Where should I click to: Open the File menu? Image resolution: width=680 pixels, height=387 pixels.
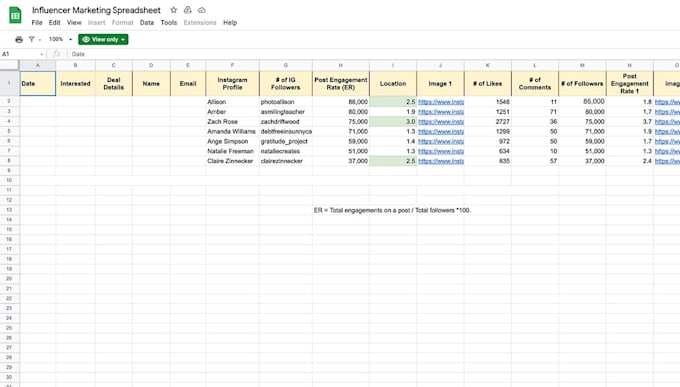(37, 23)
